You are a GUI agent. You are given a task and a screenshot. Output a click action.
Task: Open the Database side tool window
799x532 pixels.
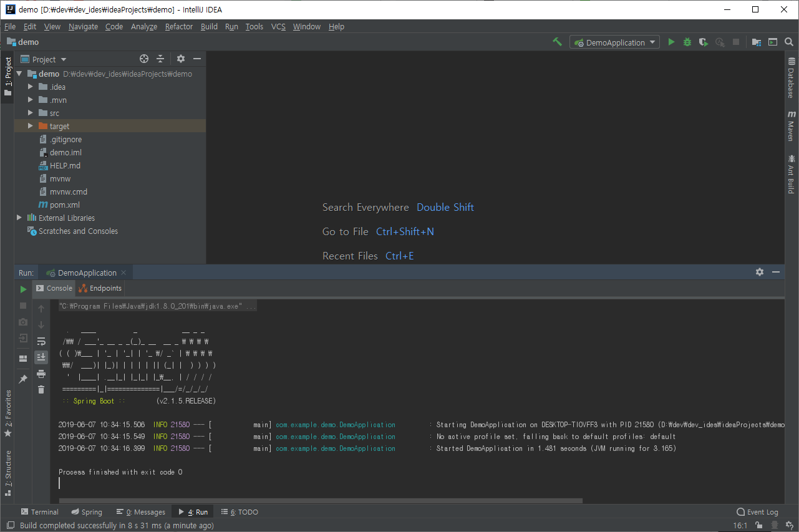[791, 77]
